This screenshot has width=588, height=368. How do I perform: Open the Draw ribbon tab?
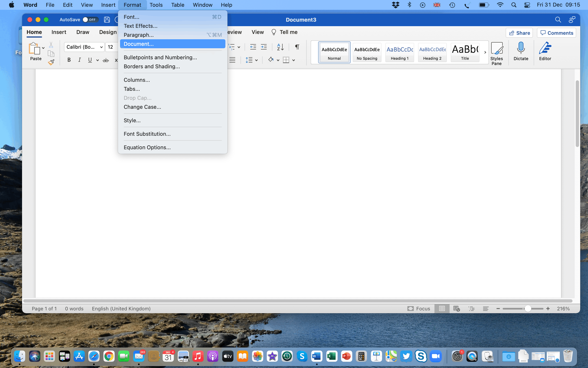pyautogui.click(x=83, y=32)
